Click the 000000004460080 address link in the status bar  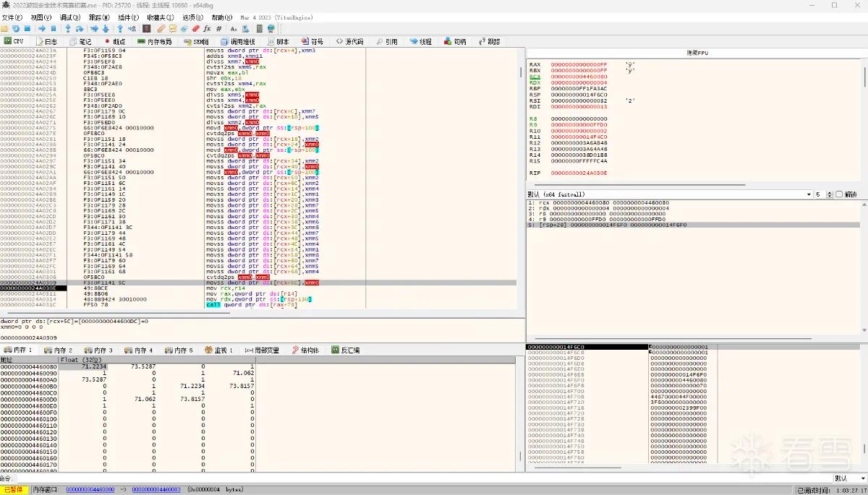pyautogui.click(x=90, y=489)
